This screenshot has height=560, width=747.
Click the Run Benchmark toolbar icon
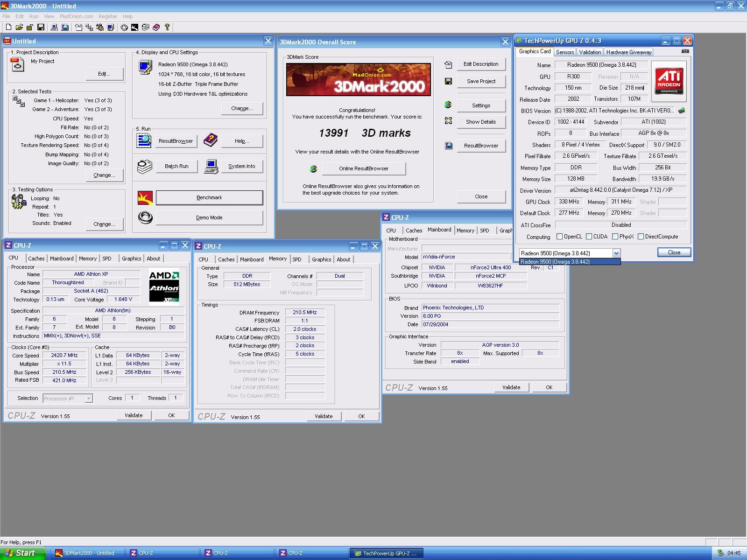click(x=134, y=28)
